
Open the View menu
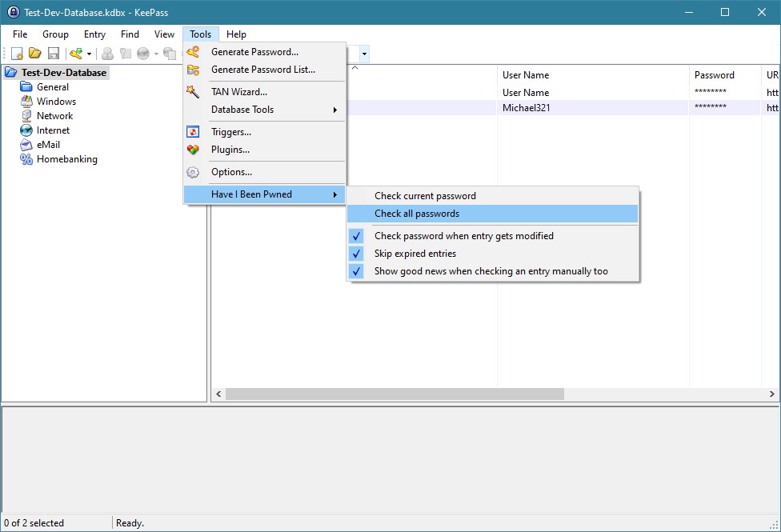click(164, 34)
